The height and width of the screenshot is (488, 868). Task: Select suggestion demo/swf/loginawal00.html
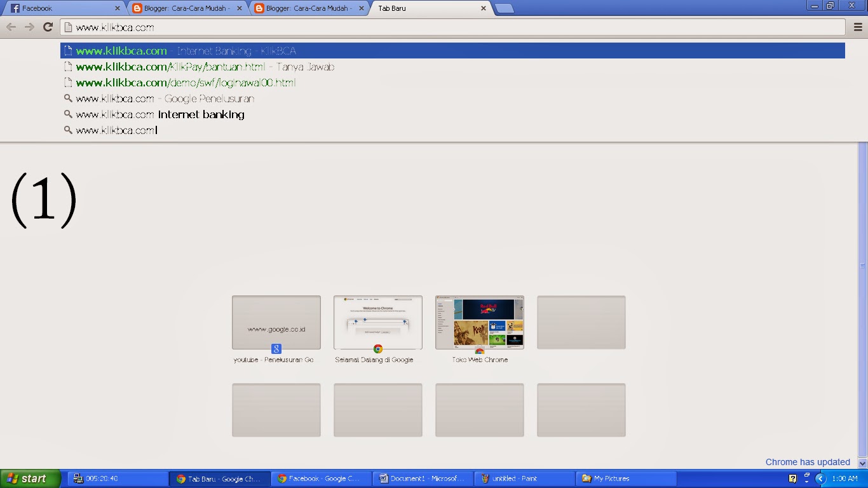tap(452, 83)
